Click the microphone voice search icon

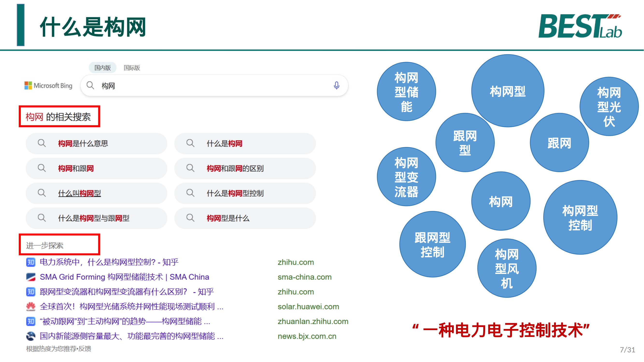point(337,86)
